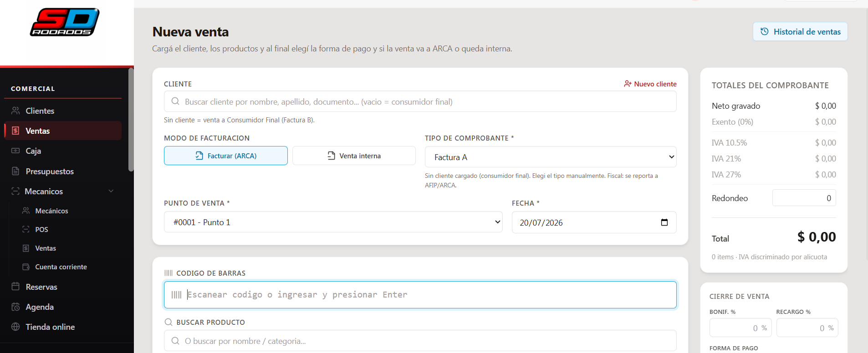This screenshot has height=353, width=868.
Task: Open Caja in the sidebar
Action: (63, 151)
